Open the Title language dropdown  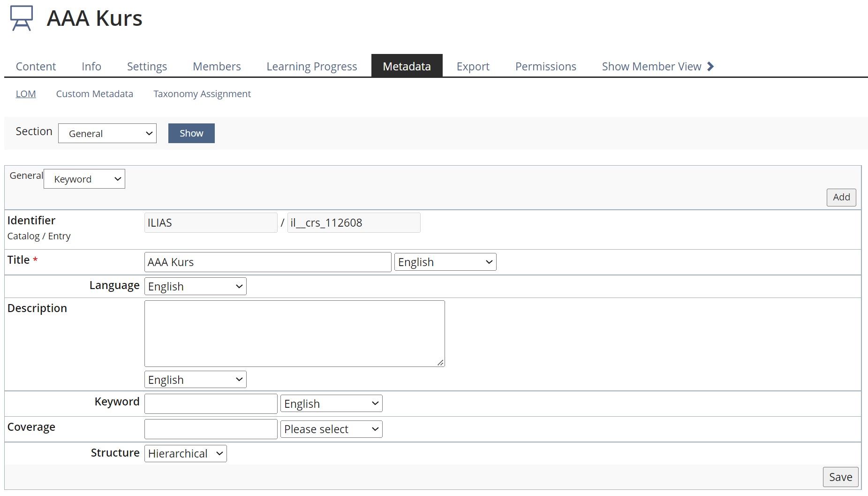pyautogui.click(x=445, y=262)
